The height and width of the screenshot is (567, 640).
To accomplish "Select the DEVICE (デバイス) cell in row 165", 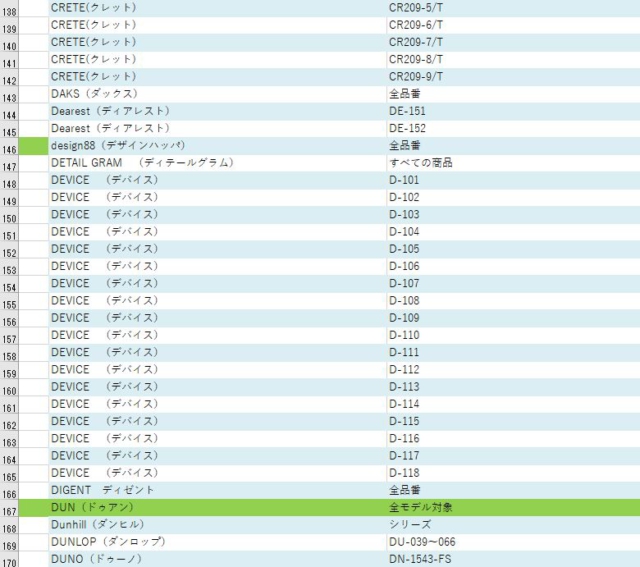I will coord(217,473).
